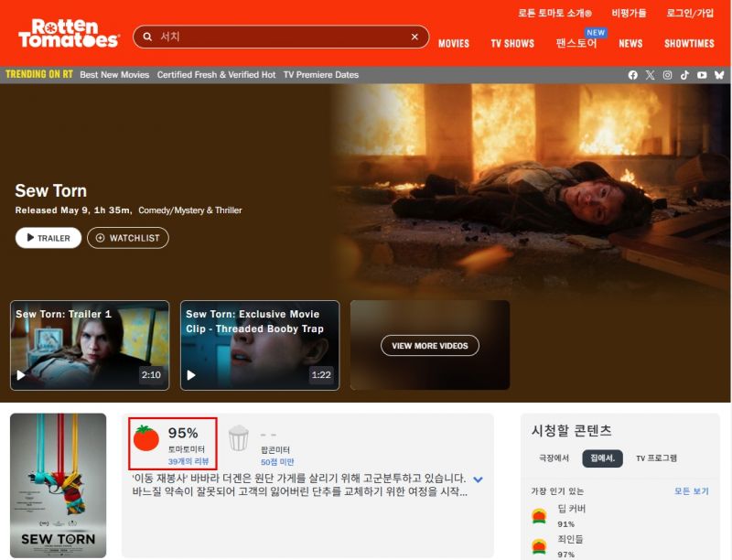Open the Best New Movies trending link

click(114, 75)
